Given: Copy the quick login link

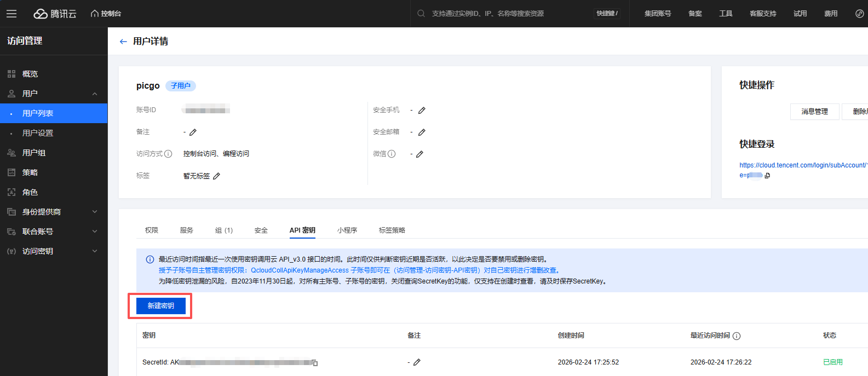Looking at the screenshot, I should pyautogui.click(x=767, y=176).
